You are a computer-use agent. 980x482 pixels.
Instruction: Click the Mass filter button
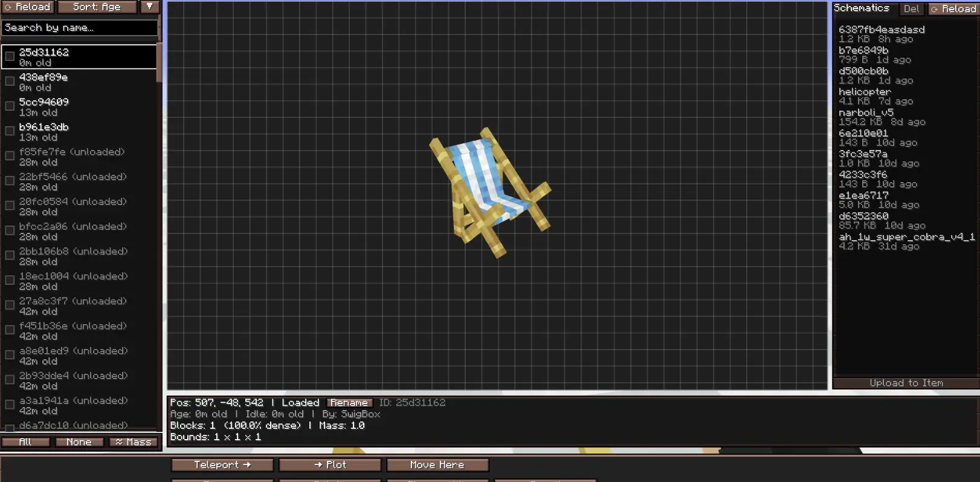point(134,442)
